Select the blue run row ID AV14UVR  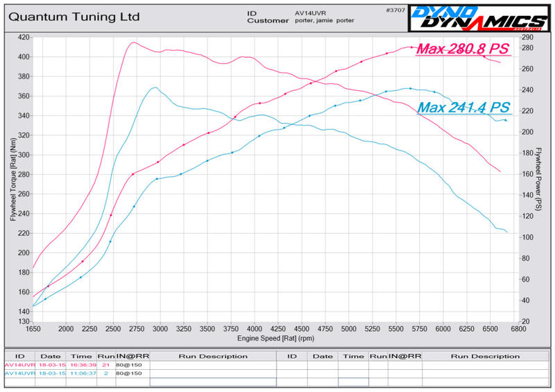[20, 373]
